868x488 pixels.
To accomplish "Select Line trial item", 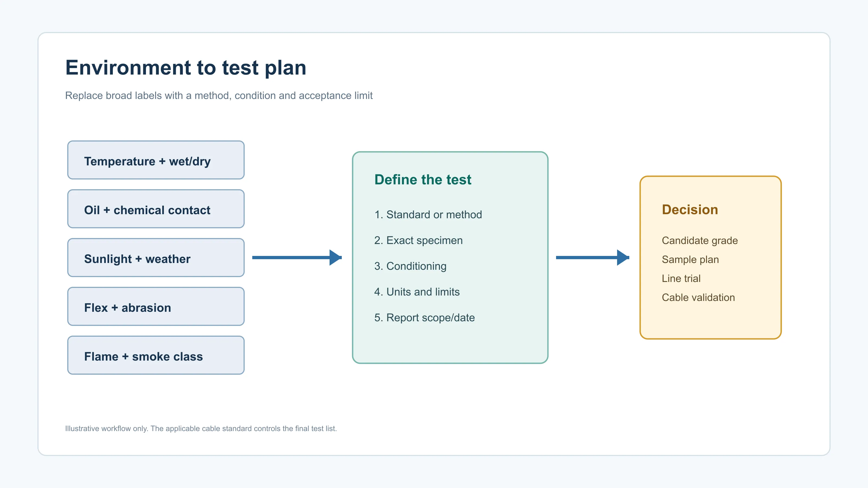I will click(681, 278).
